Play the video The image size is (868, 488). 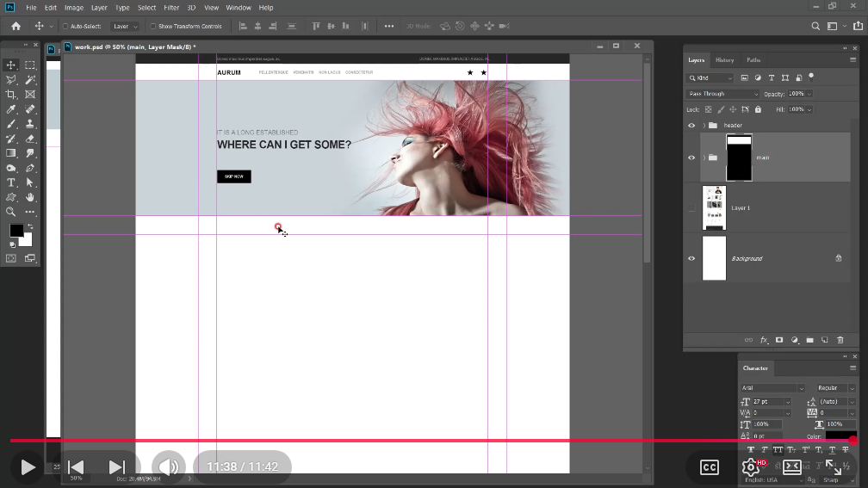point(28,467)
